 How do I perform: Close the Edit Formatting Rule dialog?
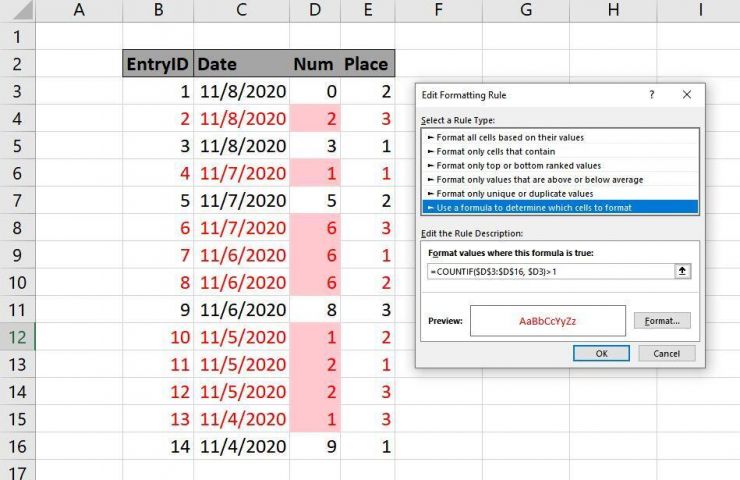(x=687, y=95)
